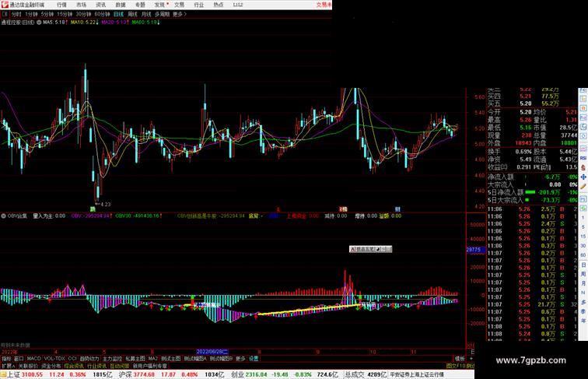Click the 29775 axis value label
The width and height of the screenshot is (588, 379).
[x=475, y=250]
